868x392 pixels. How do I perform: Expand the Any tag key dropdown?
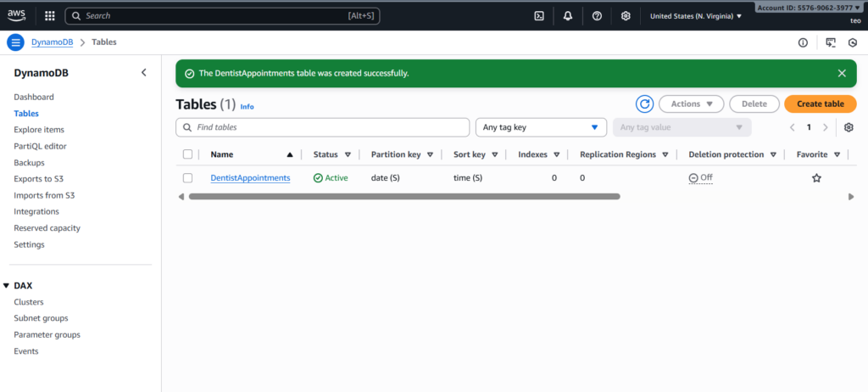[x=540, y=127]
